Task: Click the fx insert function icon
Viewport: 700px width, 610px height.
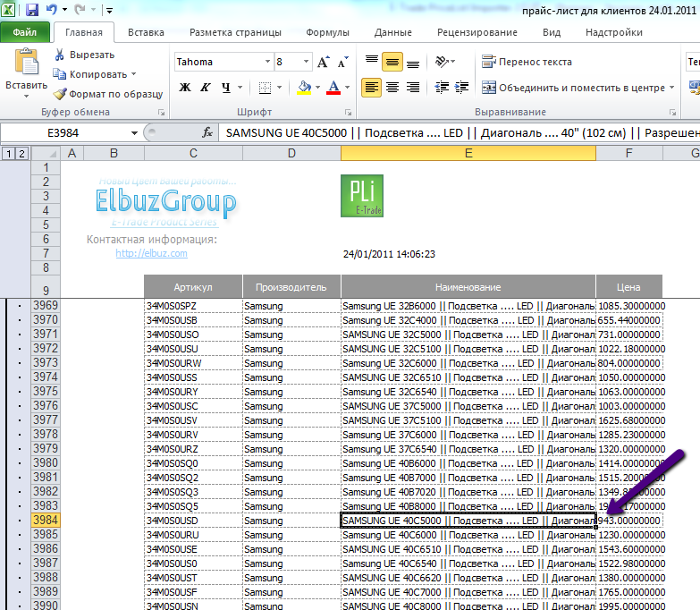Action: (207, 132)
